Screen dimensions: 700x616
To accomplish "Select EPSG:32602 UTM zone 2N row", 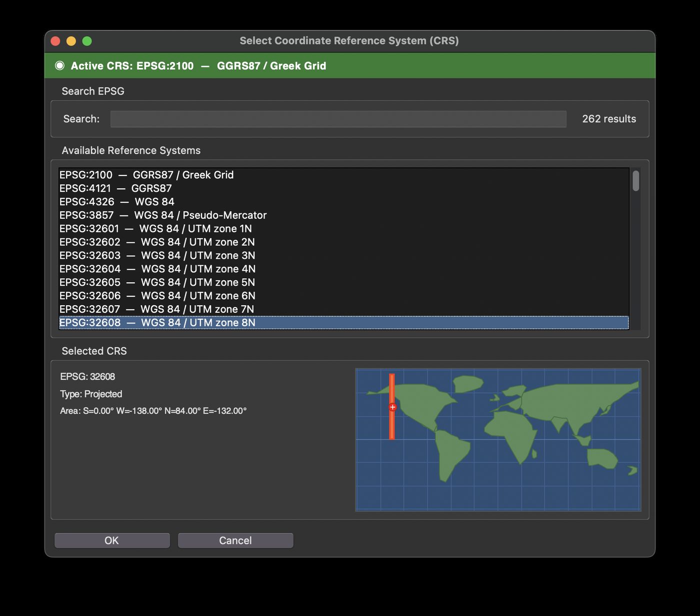I will [343, 242].
